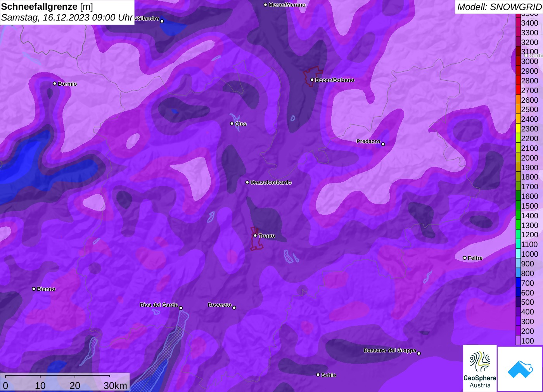The width and height of the screenshot is (543, 392).
Task: Select the Bormio city marker
Action: 55,84
